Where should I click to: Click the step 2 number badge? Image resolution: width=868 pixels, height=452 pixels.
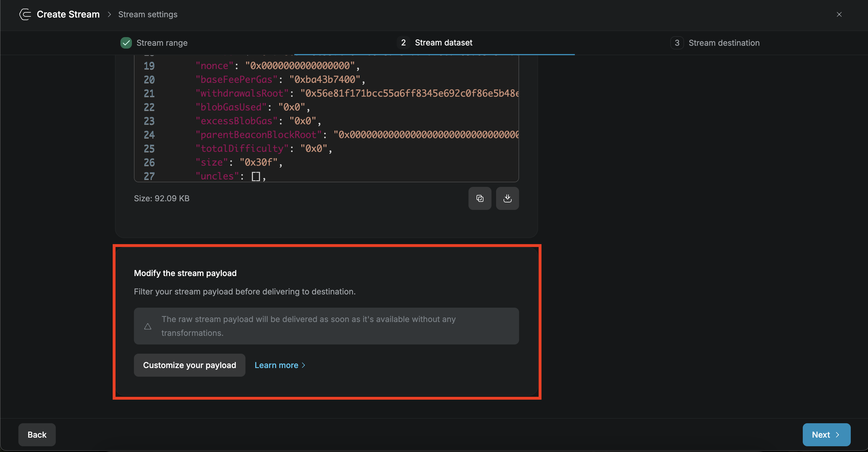[403, 43]
